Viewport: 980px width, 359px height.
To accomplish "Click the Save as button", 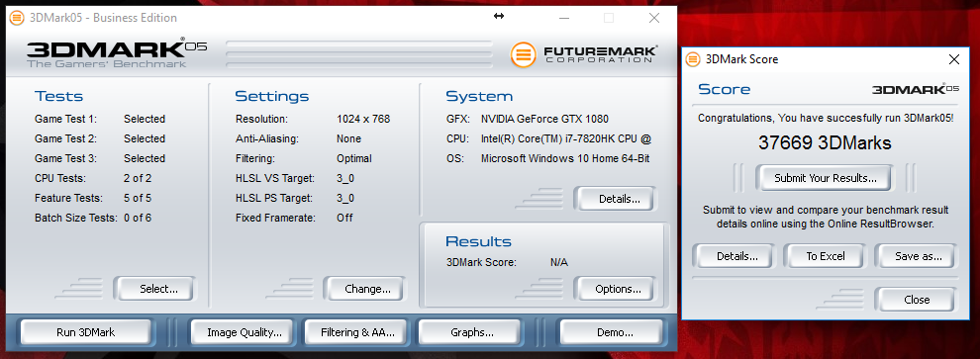I will [x=916, y=256].
